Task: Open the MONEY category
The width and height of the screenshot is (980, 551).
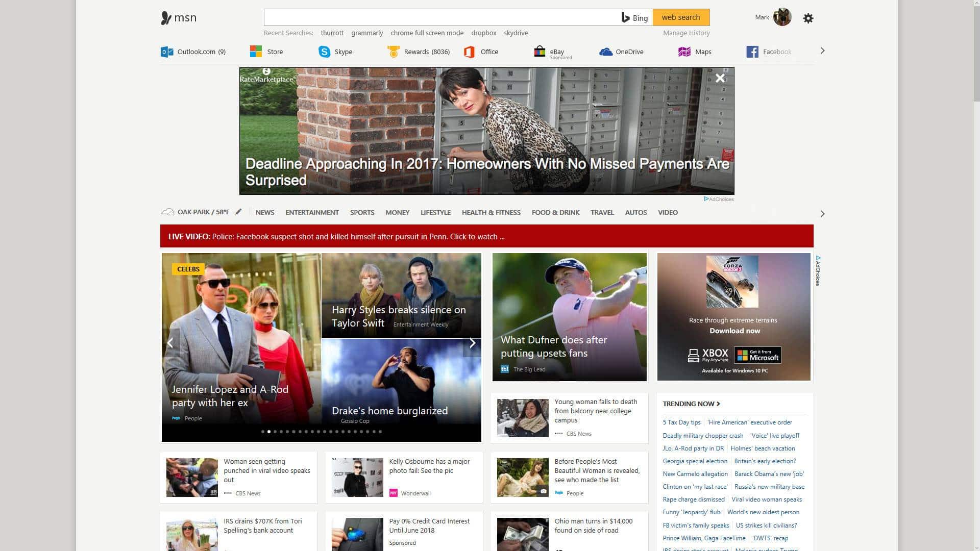Action: pyautogui.click(x=397, y=212)
